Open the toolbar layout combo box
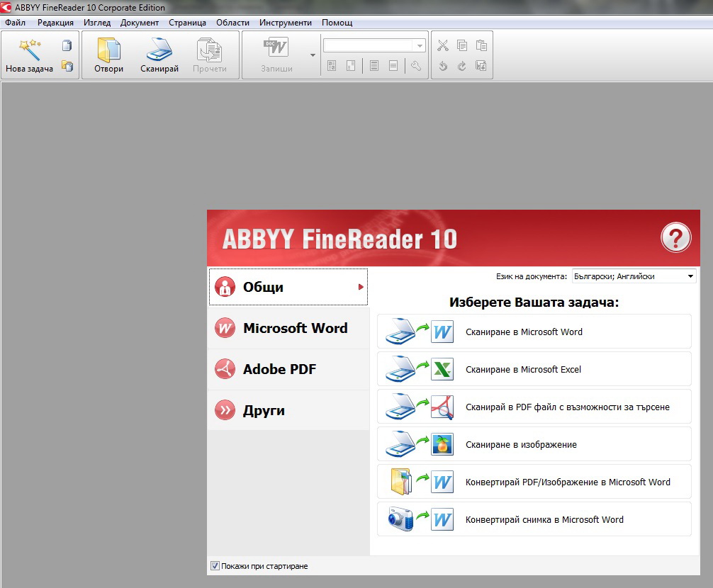Screen dimensions: 713x588 (x=374, y=46)
